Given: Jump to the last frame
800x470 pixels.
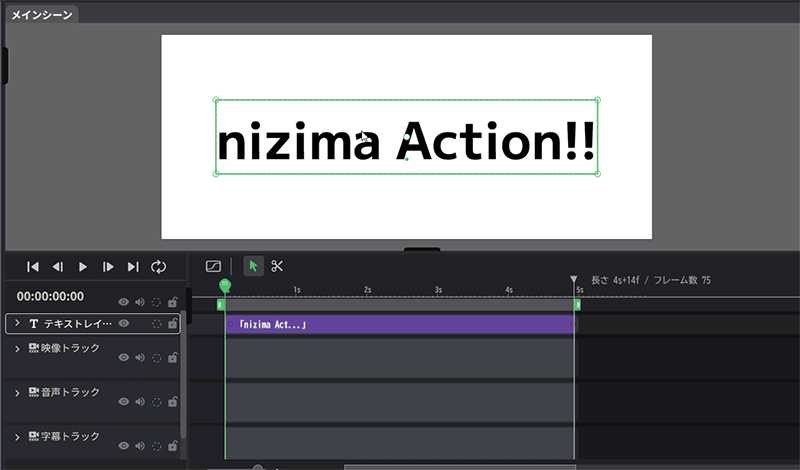Looking at the screenshot, I should pos(133,267).
